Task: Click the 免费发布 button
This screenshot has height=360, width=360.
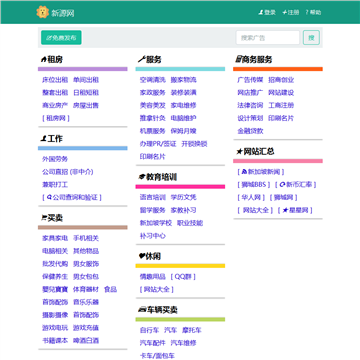Action: 61,38
